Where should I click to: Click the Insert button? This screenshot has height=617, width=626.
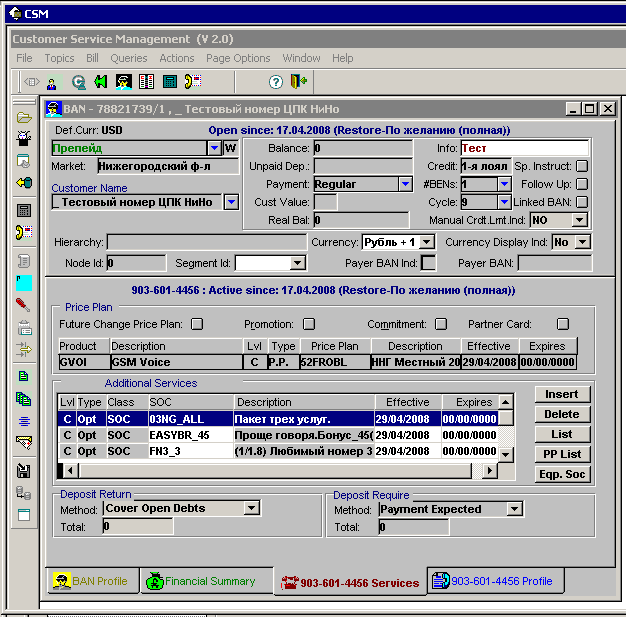[x=562, y=394]
